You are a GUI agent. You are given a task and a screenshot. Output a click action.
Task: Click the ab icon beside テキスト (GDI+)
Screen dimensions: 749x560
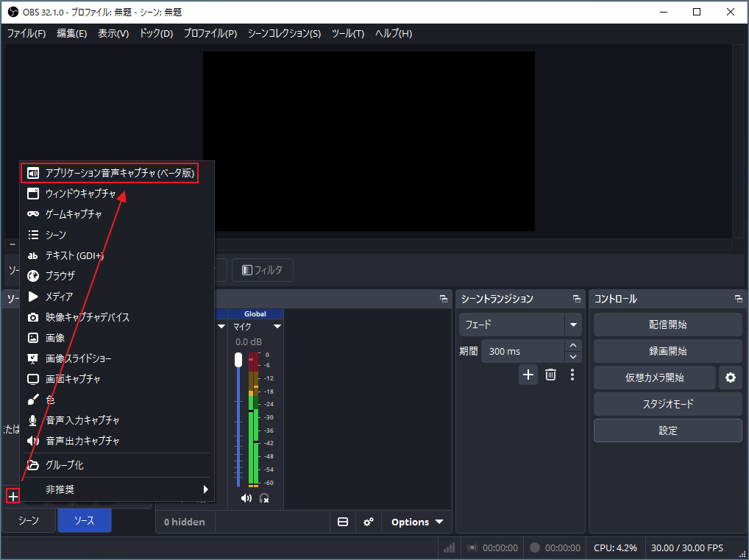point(33,256)
